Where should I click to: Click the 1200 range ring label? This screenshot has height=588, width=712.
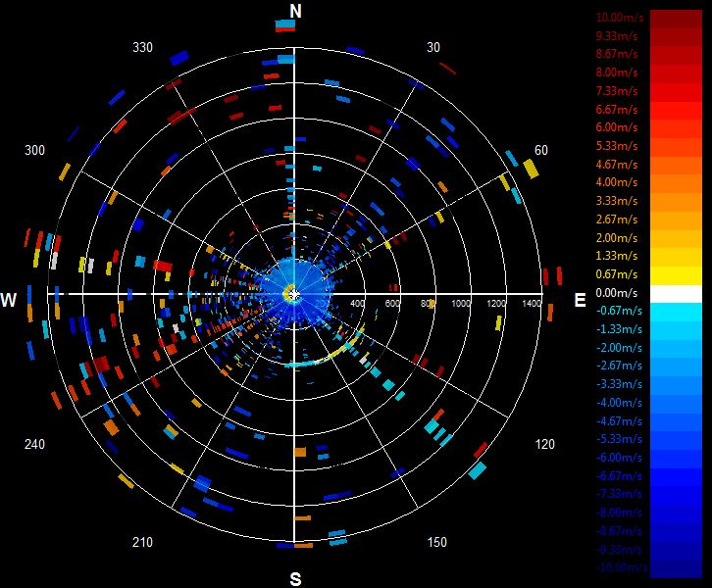(x=496, y=303)
